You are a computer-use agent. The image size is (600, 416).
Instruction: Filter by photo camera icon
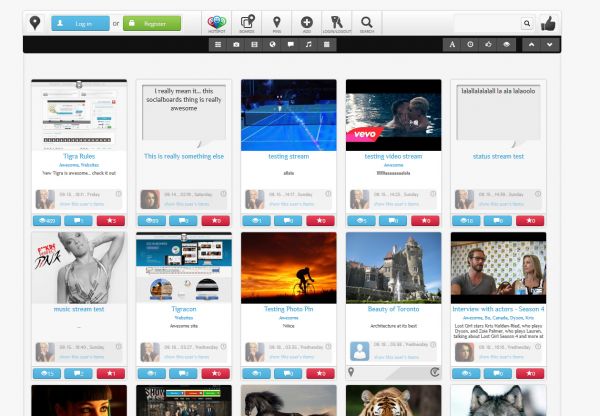[236, 44]
